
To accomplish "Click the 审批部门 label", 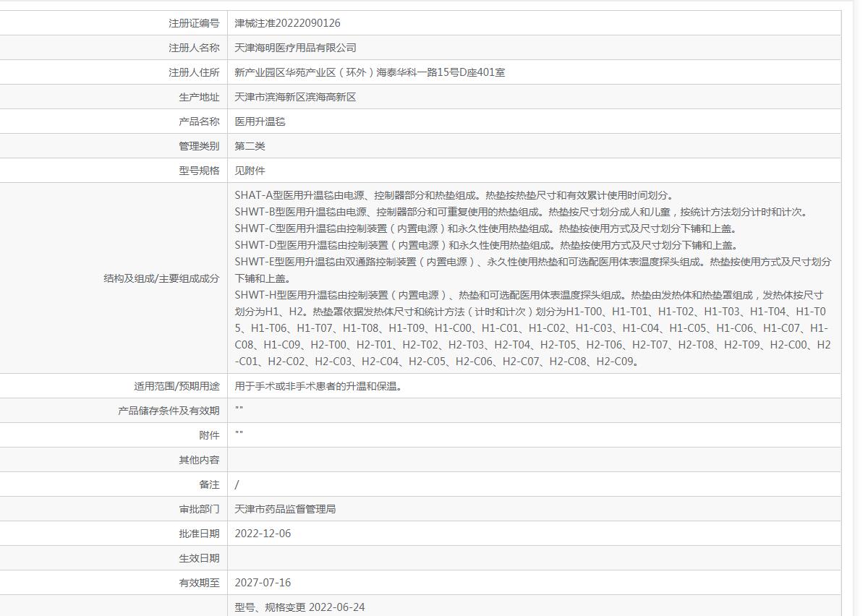I will tap(199, 509).
